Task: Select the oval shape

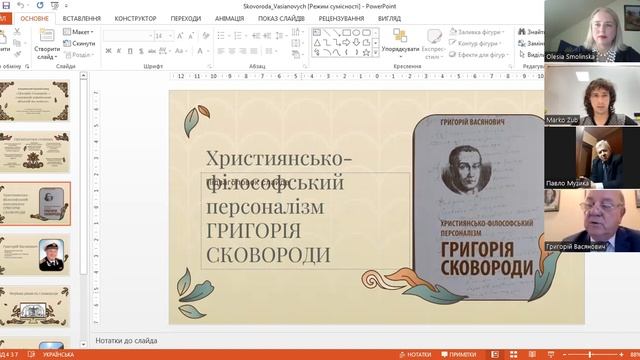Action: pyautogui.click(x=356, y=32)
